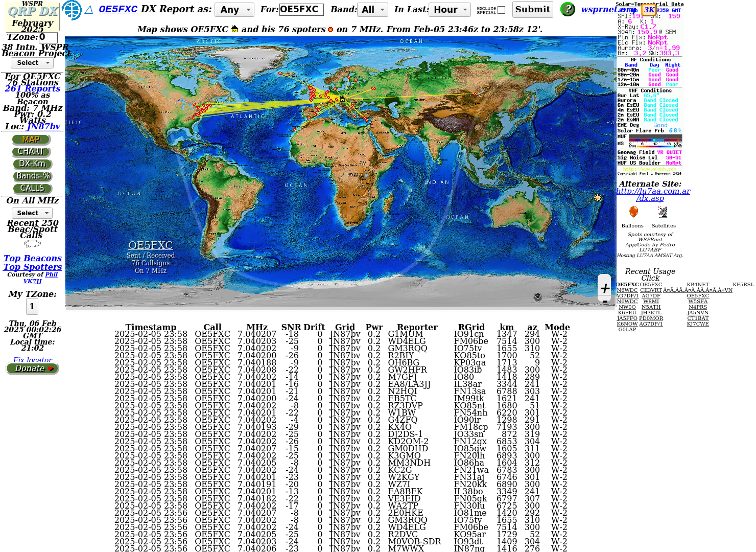This screenshot has height=552, width=756.
Task: Click the orange Balloons icon
Action: coord(633,212)
